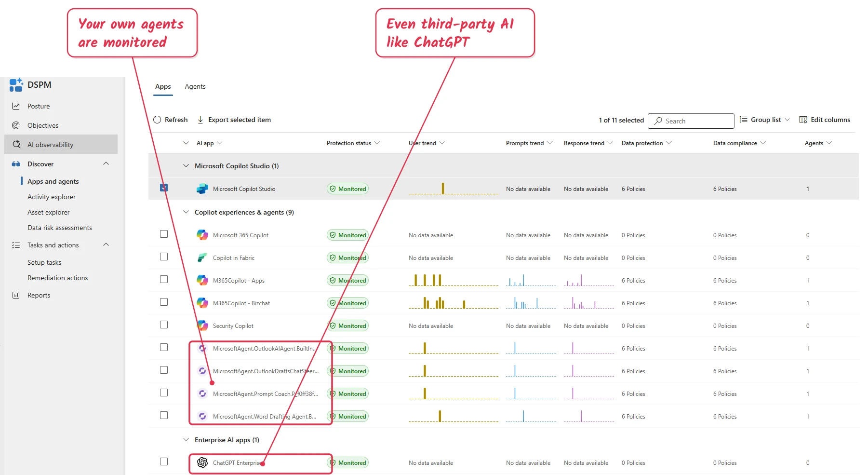868x475 pixels.
Task: Go to Remediation actions
Action: coord(58,278)
